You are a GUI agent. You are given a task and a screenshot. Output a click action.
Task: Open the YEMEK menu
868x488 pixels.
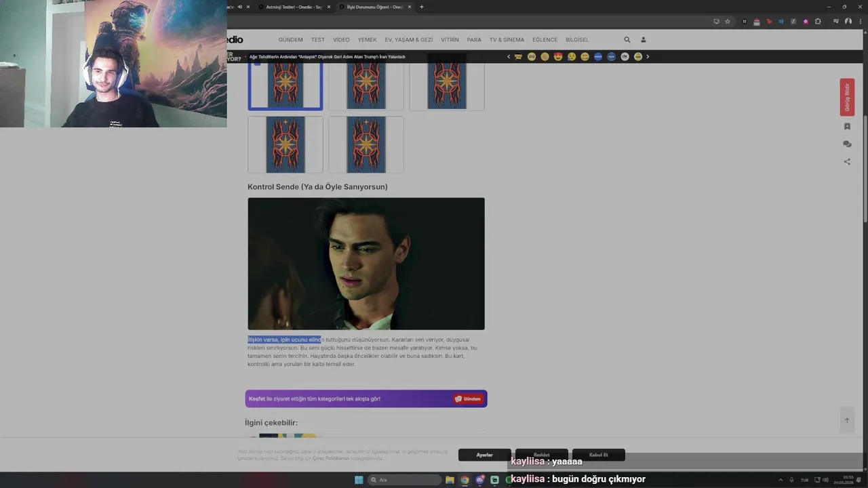(368, 40)
